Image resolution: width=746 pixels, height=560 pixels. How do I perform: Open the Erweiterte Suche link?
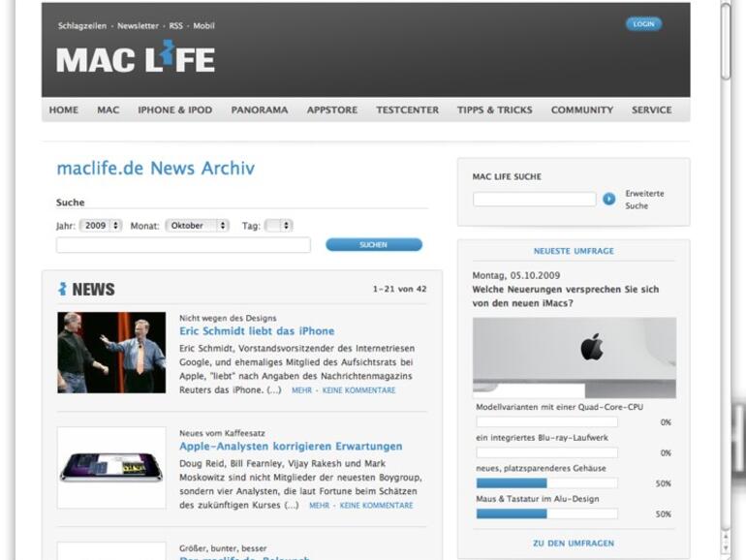[x=644, y=200]
